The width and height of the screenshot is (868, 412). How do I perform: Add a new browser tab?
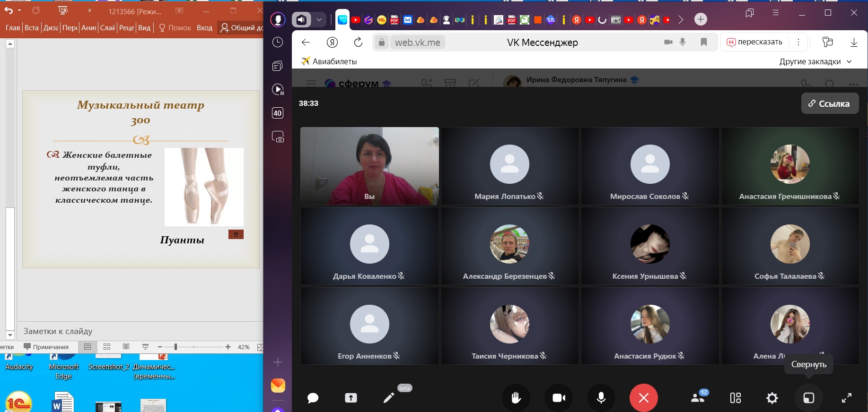pos(701,19)
